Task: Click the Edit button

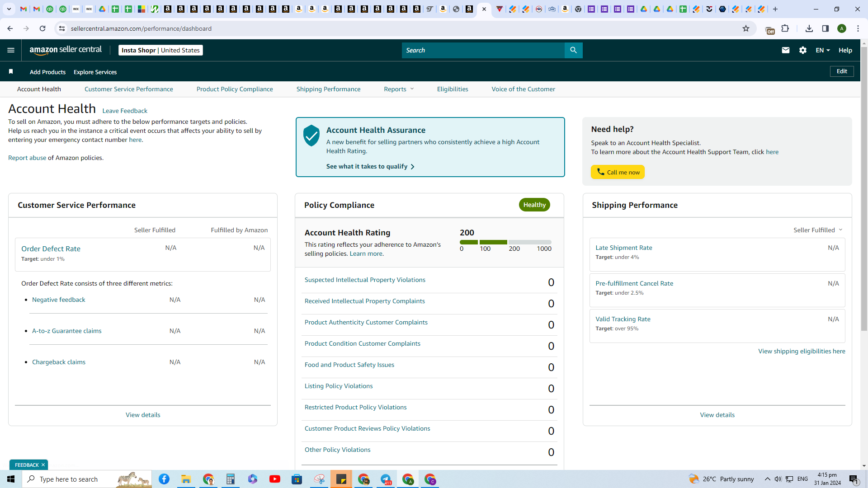Action: [842, 71]
